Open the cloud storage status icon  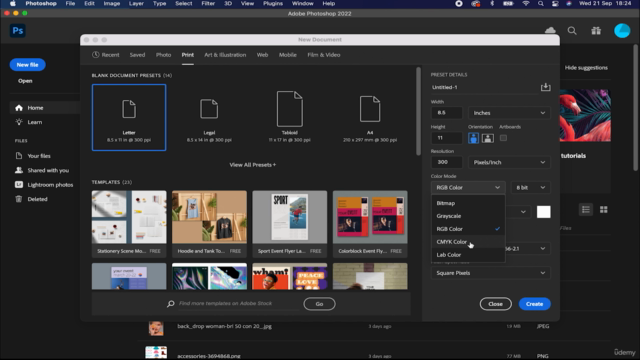(550, 30)
